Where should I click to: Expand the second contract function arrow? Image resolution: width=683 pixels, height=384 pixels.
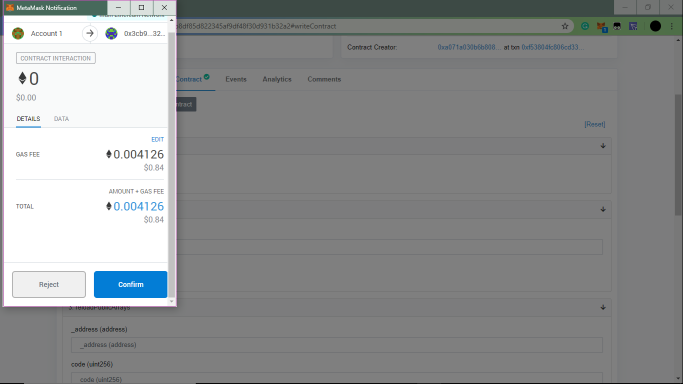pos(603,209)
